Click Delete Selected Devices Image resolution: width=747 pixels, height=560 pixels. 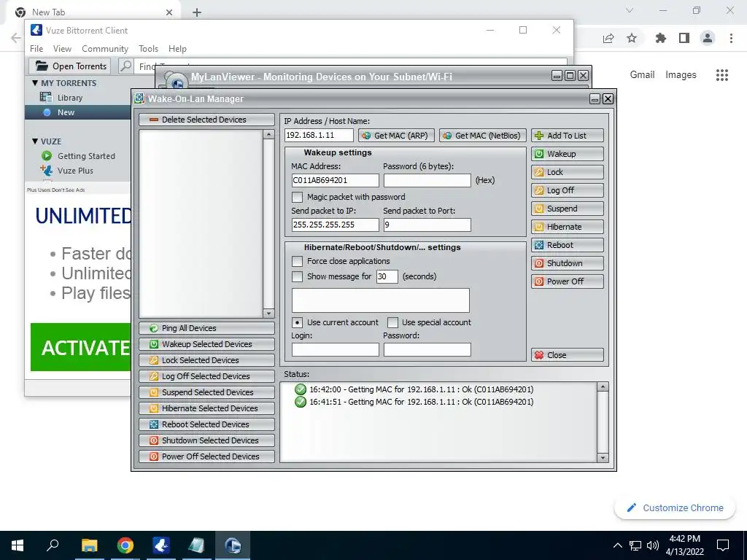206,120
